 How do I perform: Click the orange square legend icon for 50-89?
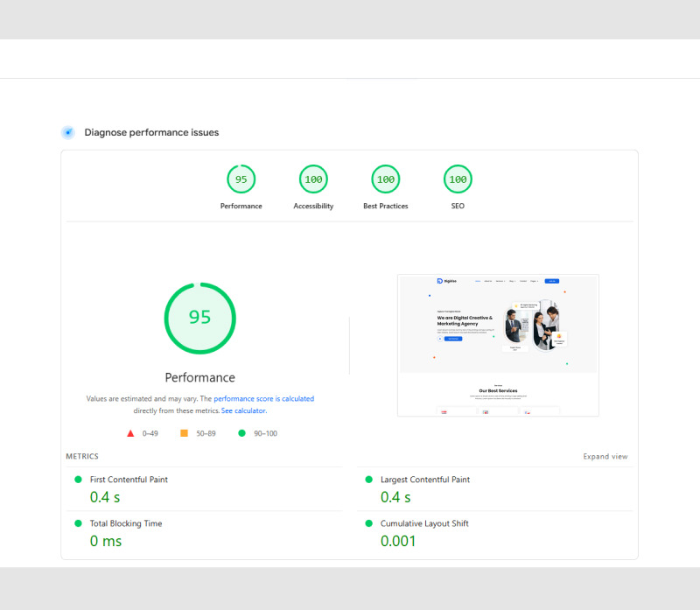pyautogui.click(x=183, y=433)
